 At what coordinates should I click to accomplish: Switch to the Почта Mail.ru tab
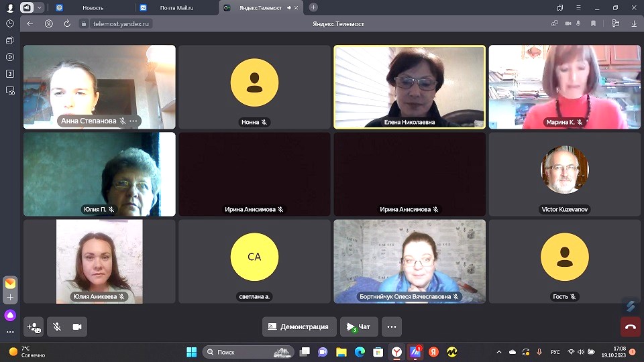point(176,7)
